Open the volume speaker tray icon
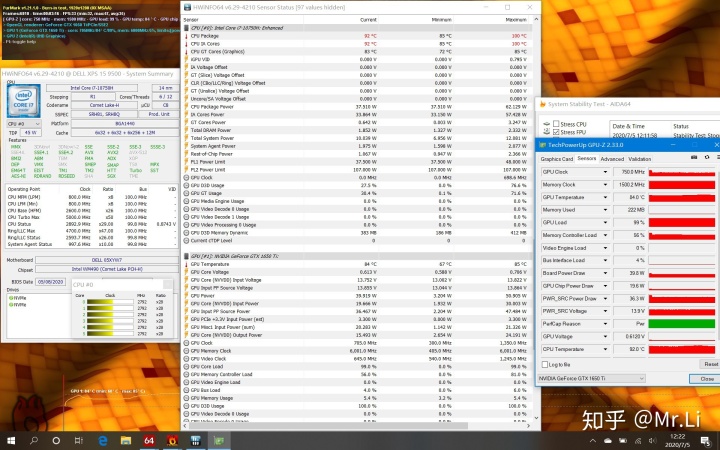The image size is (720, 450). [x=652, y=441]
